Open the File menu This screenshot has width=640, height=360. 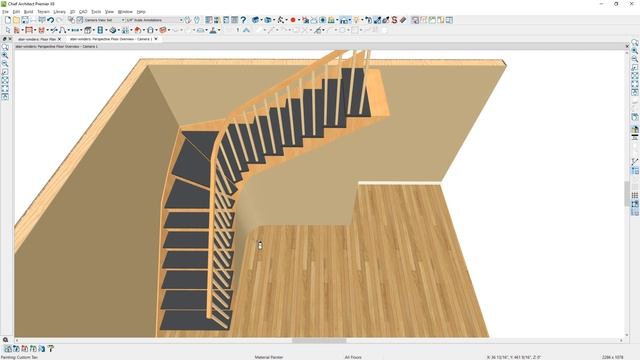click(x=5, y=12)
